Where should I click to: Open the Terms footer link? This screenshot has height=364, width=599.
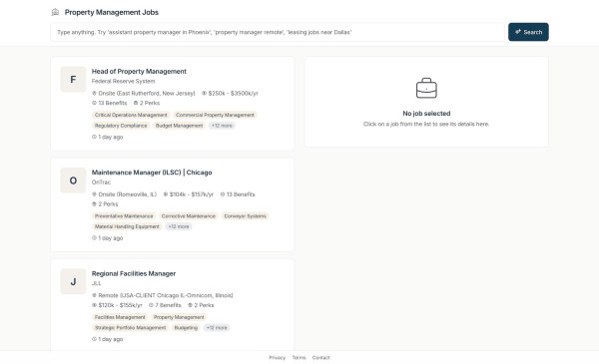[299, 357]
